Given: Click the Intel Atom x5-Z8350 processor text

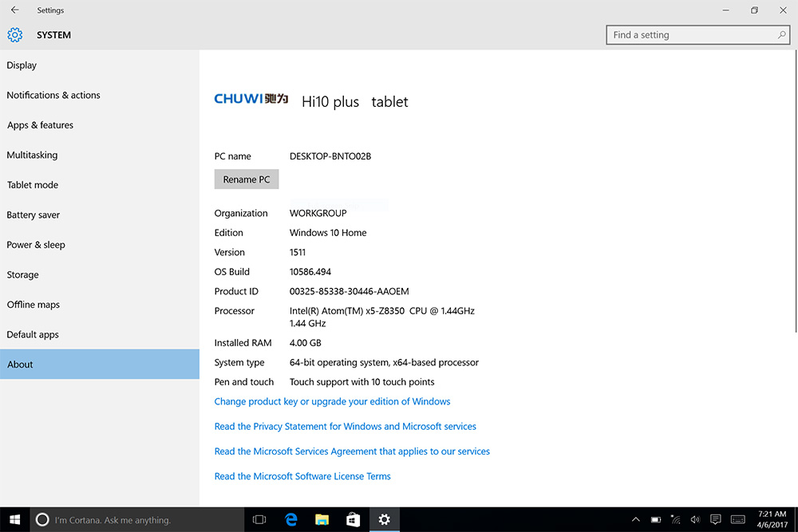Looking at the screenshot, I should point(382,317).
